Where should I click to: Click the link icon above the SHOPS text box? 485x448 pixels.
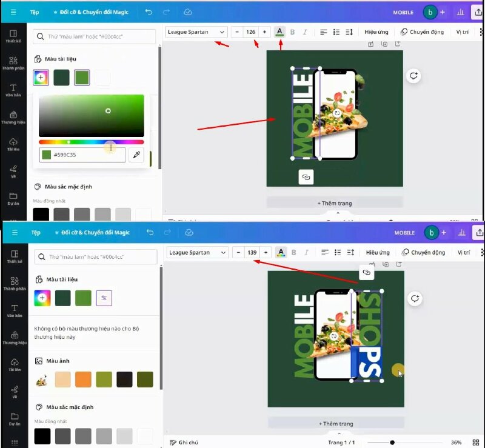pyautogui.click(x=366, y=273)
